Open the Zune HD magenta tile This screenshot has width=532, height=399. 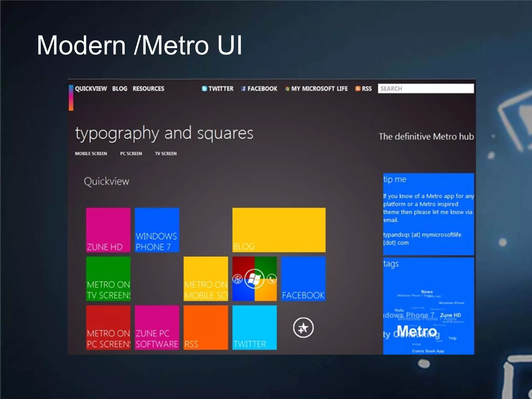108,230
